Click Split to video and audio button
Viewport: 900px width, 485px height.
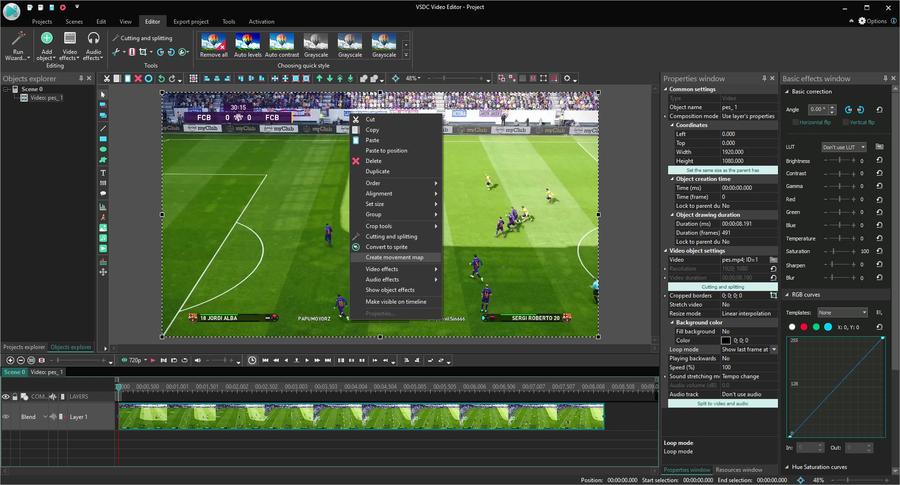(723, 403)
